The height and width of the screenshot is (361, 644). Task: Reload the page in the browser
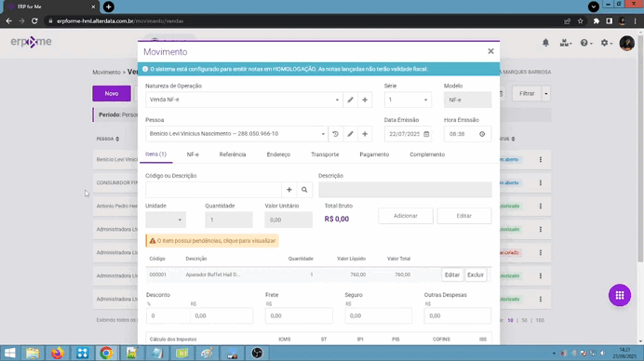(x=34, y=21)
